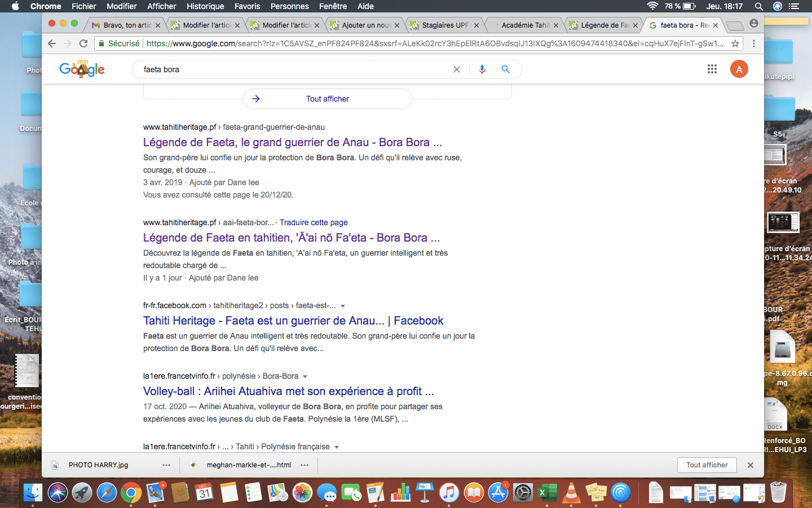This screenshot has height=508, width=812.
Task: Open the Historique menu
Action: tap(205, 6)
